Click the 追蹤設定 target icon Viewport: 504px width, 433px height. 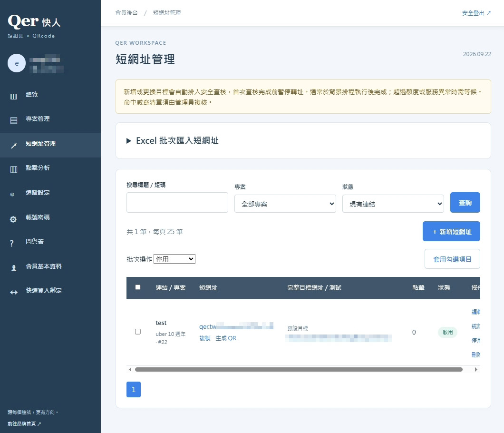point(12,194)
